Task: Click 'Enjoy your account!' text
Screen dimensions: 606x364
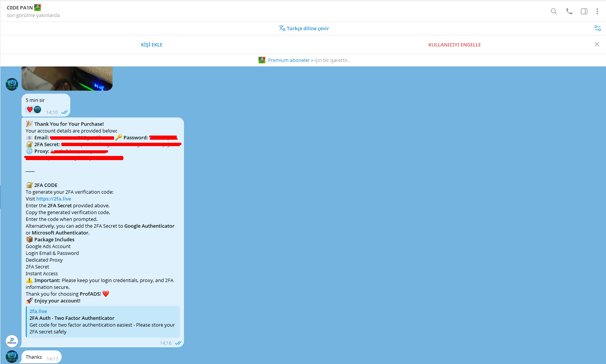Action: 57,301
